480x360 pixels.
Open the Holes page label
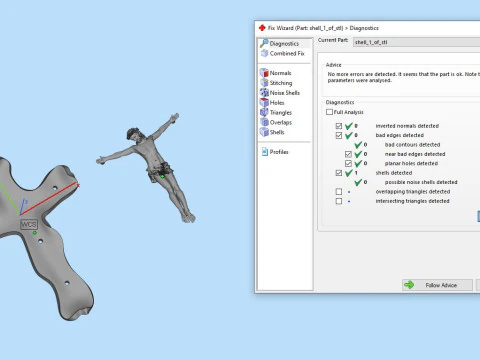click(x=277, y=103)
